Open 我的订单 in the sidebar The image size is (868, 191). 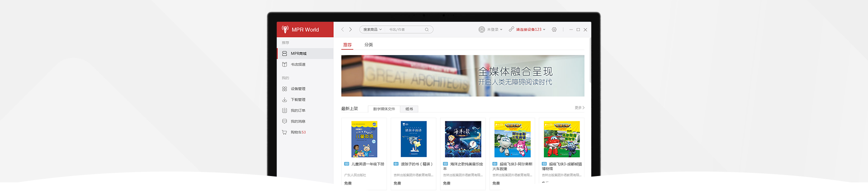[305, 110]
